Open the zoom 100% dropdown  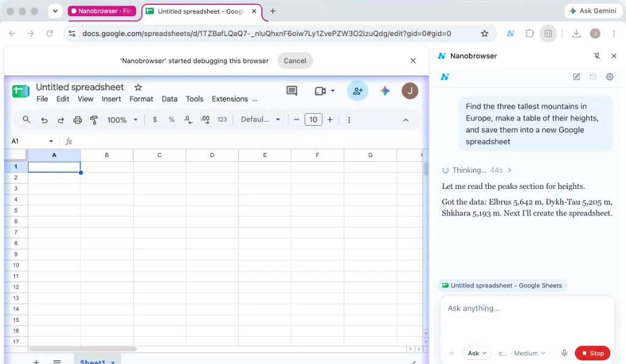coord(122,120)
